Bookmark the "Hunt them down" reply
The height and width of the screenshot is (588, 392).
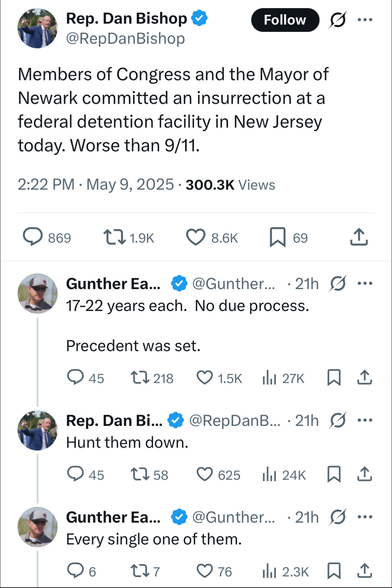coord(334,474)
